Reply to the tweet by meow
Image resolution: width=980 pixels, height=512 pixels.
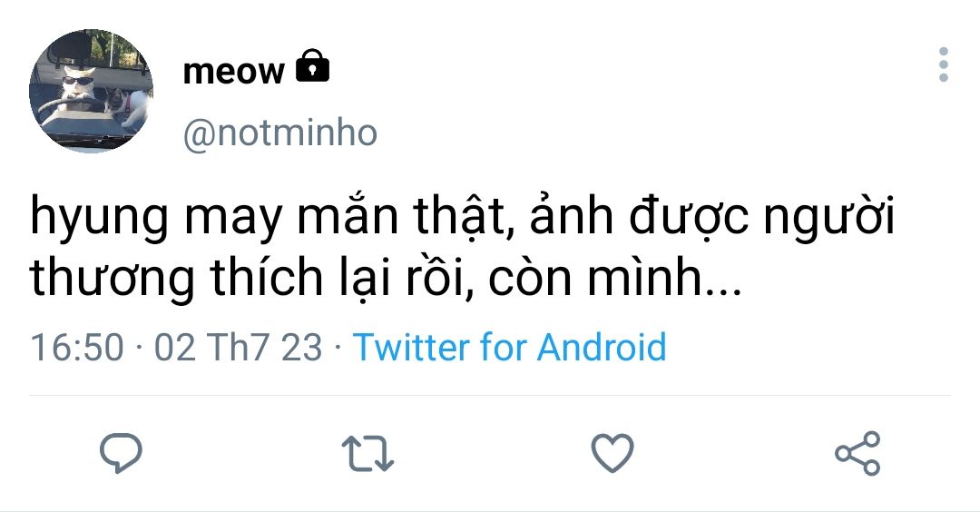119,453
